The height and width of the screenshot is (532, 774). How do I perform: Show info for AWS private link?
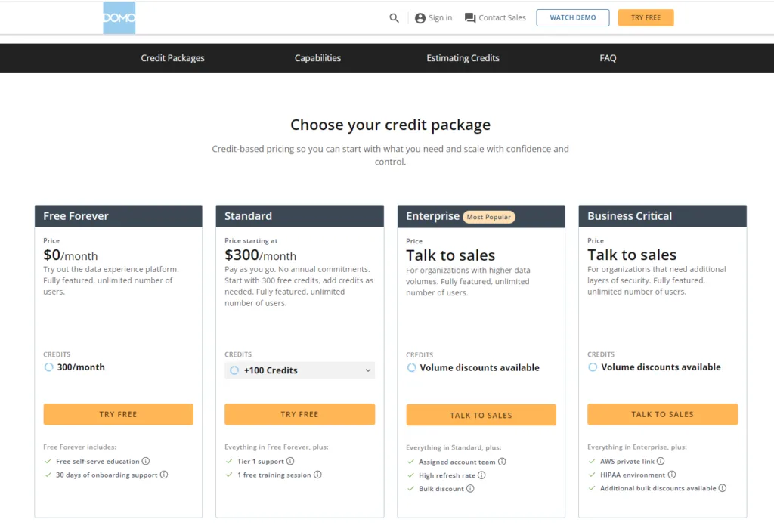coord(661,461)
